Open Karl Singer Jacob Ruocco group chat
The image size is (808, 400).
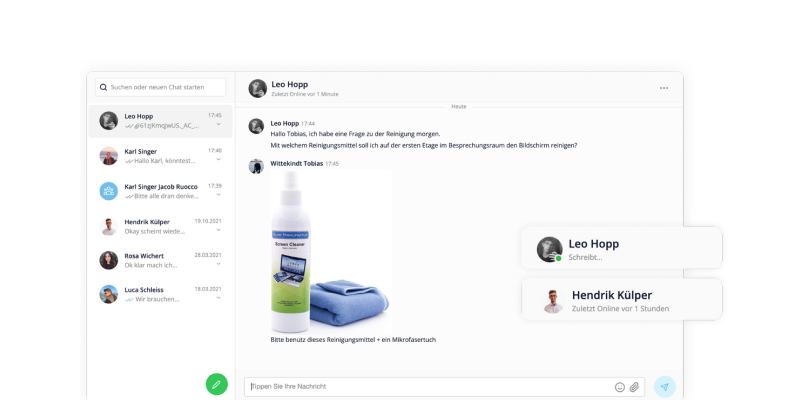[x=160, y=191]
